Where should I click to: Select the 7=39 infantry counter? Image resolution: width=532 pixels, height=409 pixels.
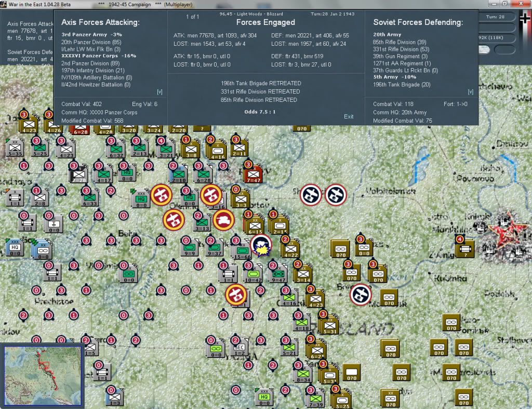[316, 399]
